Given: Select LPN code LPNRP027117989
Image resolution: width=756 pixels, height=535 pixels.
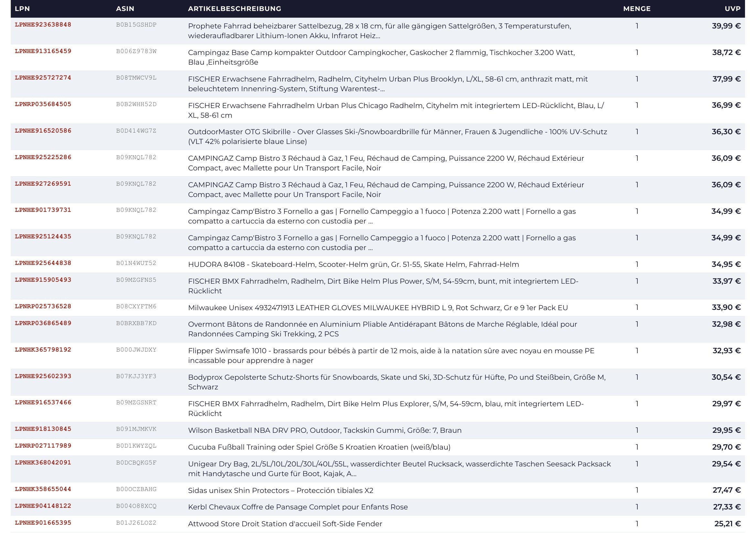Looking at the screenshot, I should [x=43, y=446].
